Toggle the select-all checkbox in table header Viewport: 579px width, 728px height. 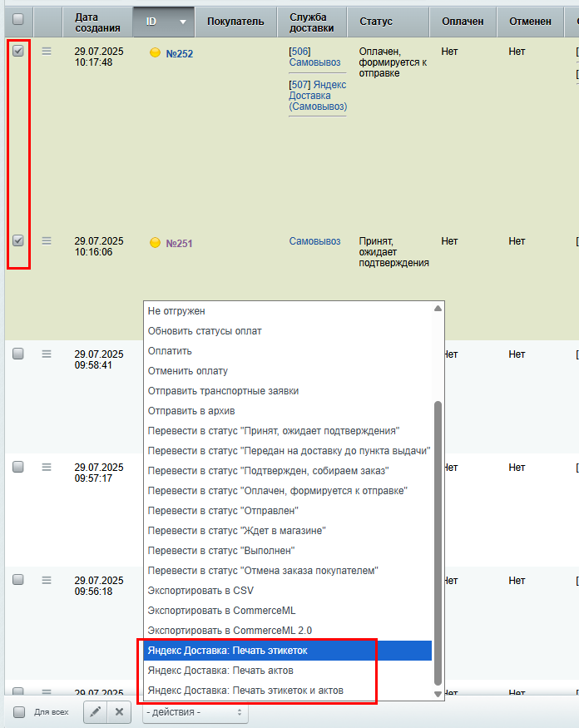click(x=18, y=19)
